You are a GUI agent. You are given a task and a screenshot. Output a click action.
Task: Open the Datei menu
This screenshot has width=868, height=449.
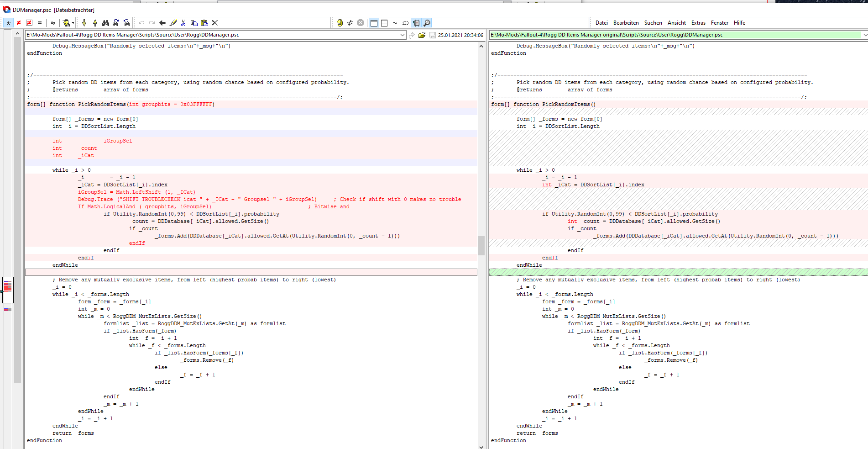click(x=601, y=23)
